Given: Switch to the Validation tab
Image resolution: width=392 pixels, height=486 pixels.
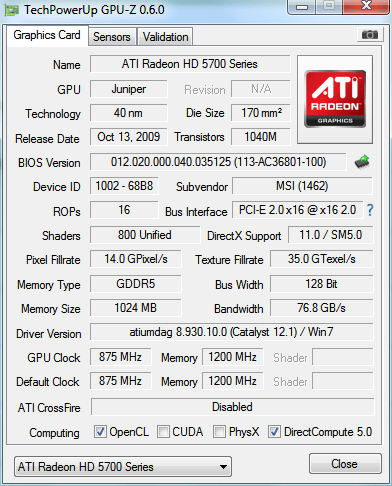Looking at the screenshot, I should [x=165, y=37].
